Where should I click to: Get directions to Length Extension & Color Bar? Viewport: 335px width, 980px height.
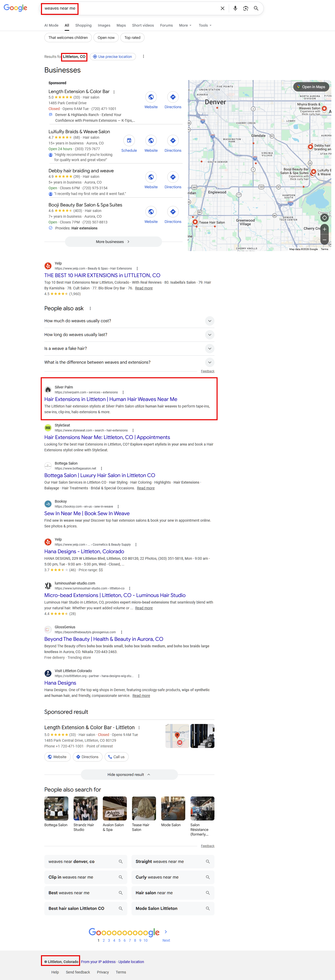point(173,97)
